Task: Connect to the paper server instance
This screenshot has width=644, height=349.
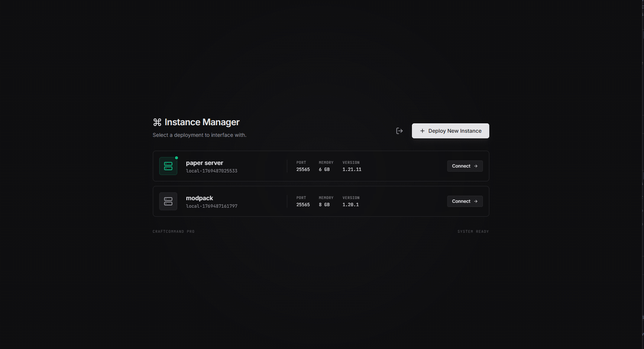Action: pos(465,166)
